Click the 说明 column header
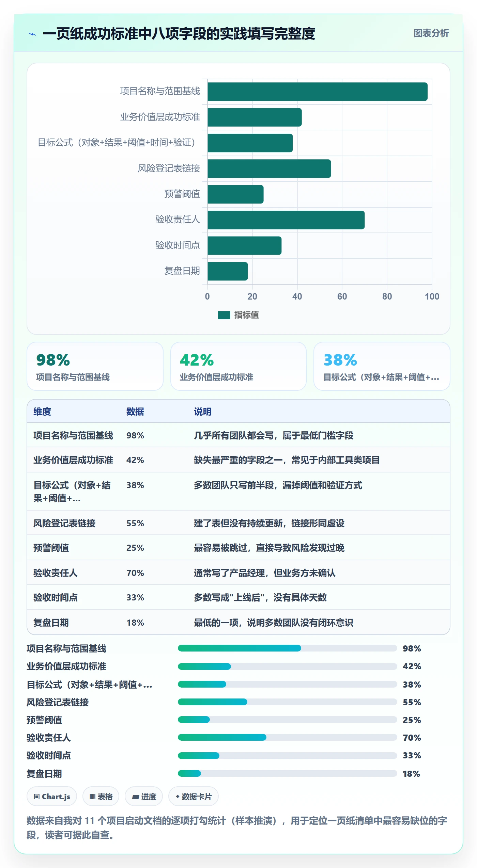The image size is (477, 868). (x=203, y=412)
